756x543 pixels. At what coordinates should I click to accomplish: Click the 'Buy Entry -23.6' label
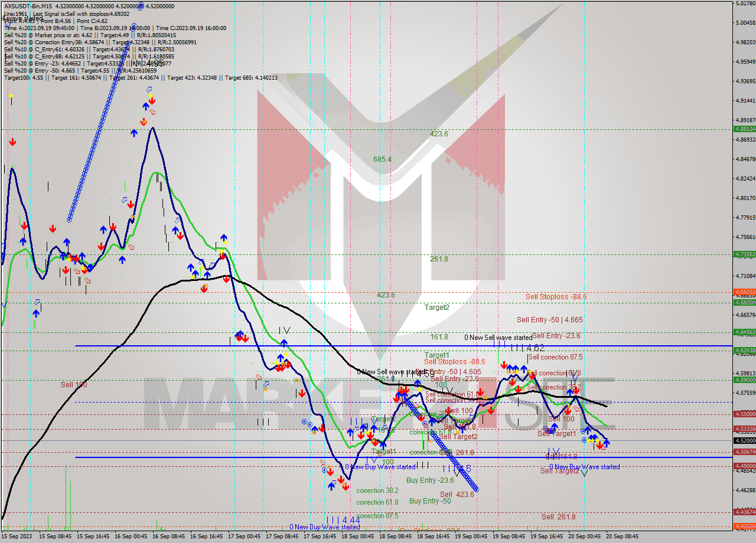tap(430, 481)
